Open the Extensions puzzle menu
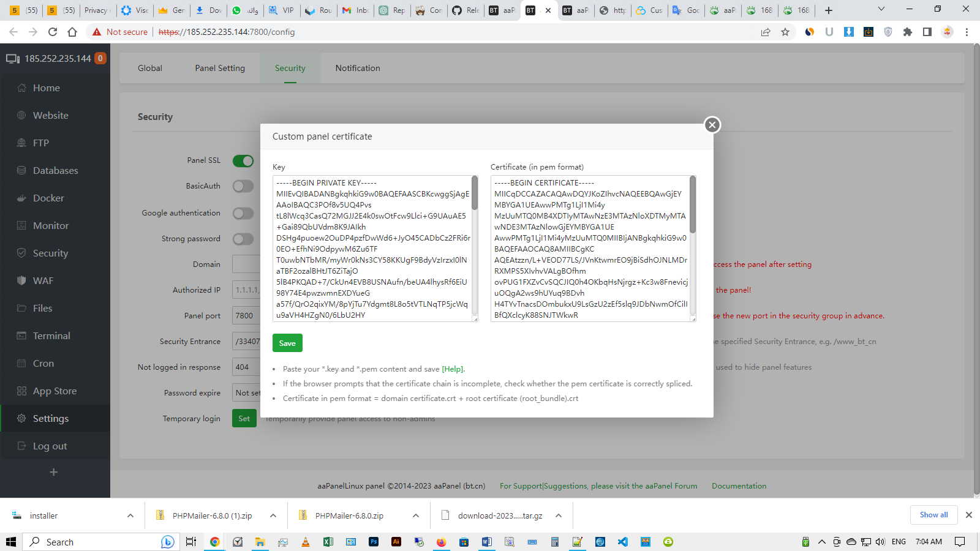This screenshot has width=980, height=551. pyautogui.click(x=908, y=32)
